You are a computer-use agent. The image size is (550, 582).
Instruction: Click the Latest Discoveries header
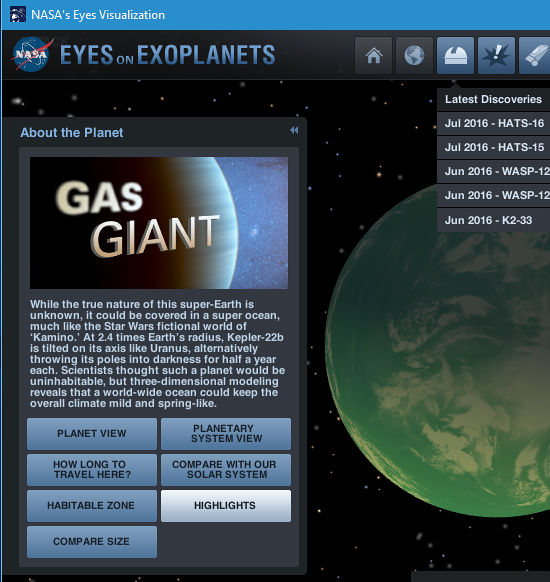493,99
